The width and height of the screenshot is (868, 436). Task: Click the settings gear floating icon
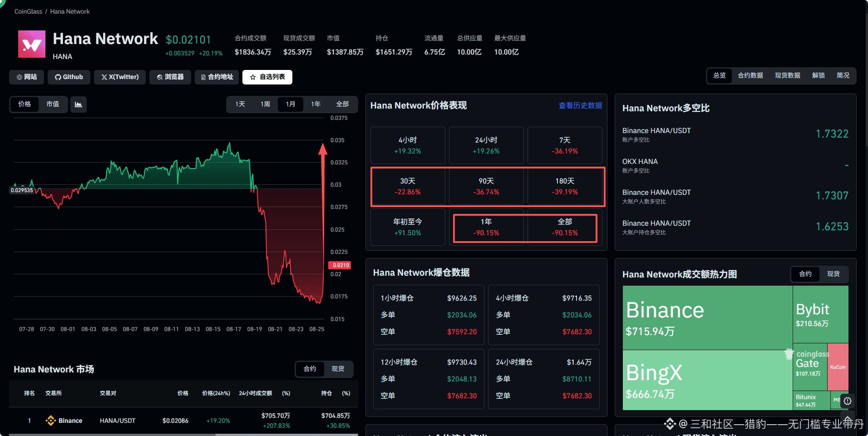848,401
